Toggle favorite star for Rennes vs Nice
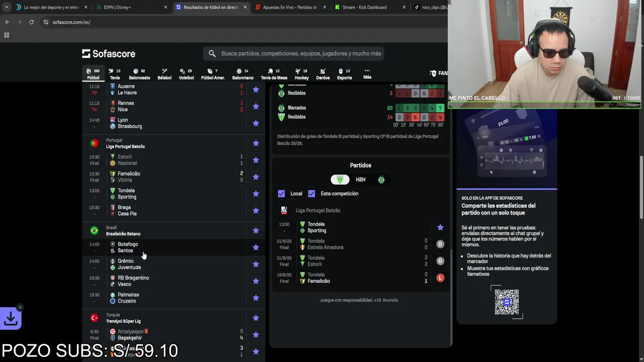The height and width of the screenshot is (362, 644). 256,106
